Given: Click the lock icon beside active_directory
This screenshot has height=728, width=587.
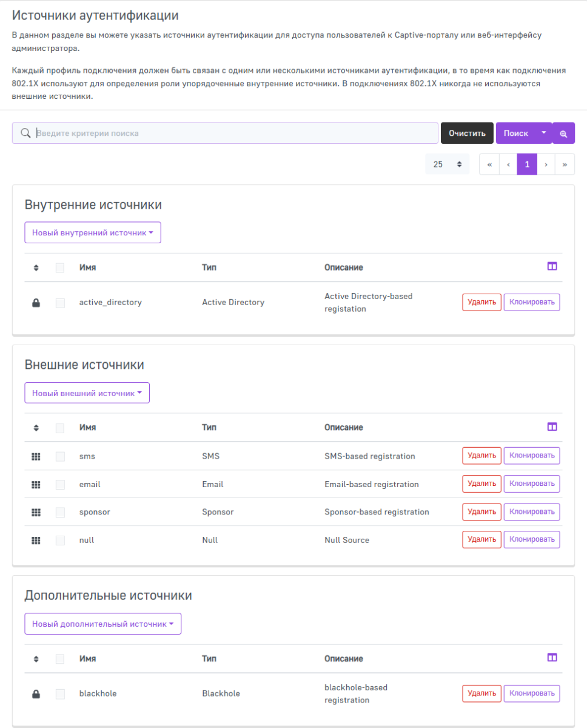Looking at the screenshot, I should click(36, 303).
